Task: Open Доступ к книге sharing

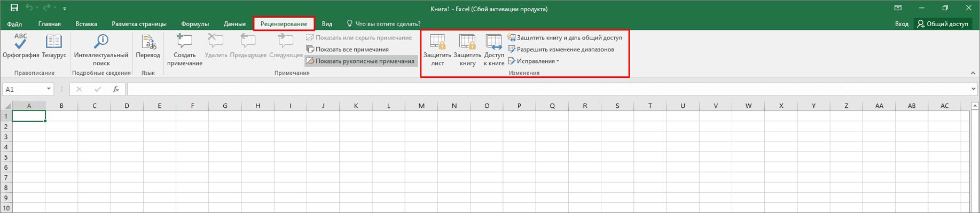Action: pyautogui.click(x=494, y=50)
